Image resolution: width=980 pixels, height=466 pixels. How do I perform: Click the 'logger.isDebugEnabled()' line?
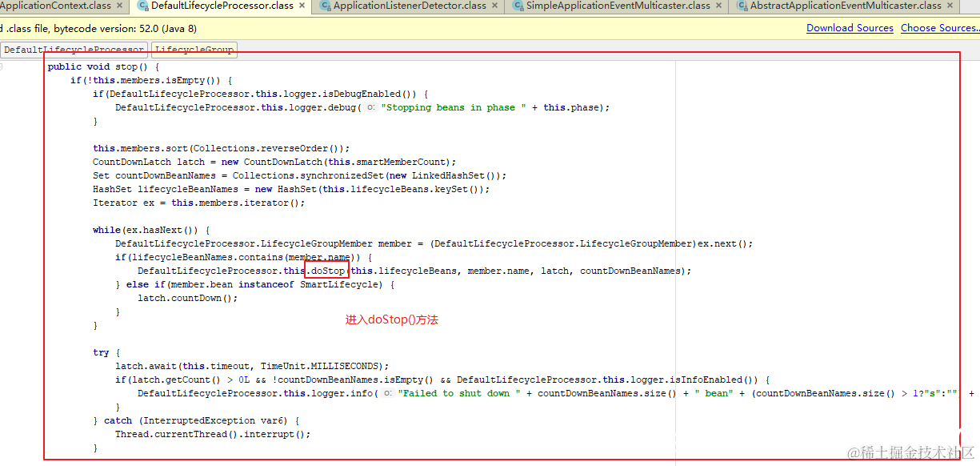(261, 94)
